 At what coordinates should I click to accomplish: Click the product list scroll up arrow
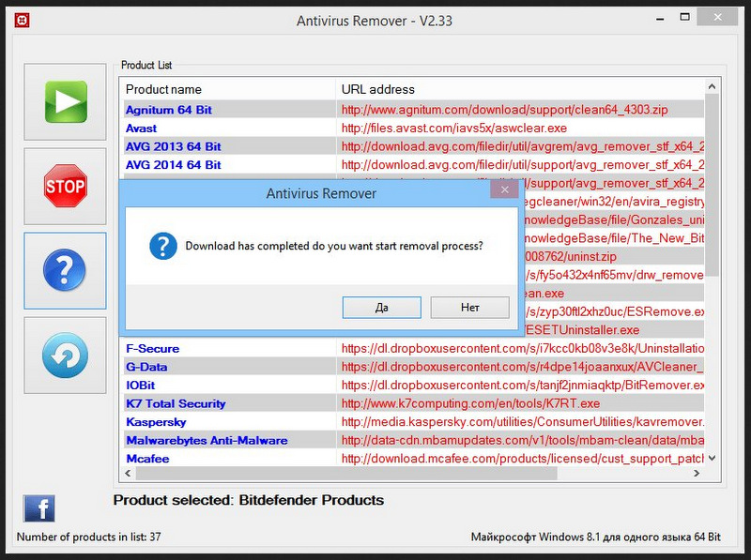(712, 86)
